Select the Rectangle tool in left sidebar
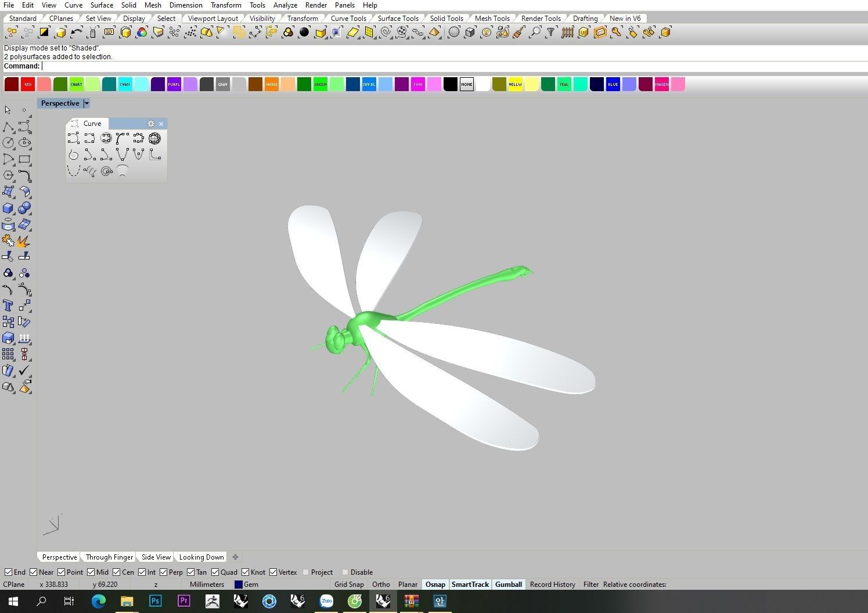This screenshot has height=613, width=868. tap(24, 159)
